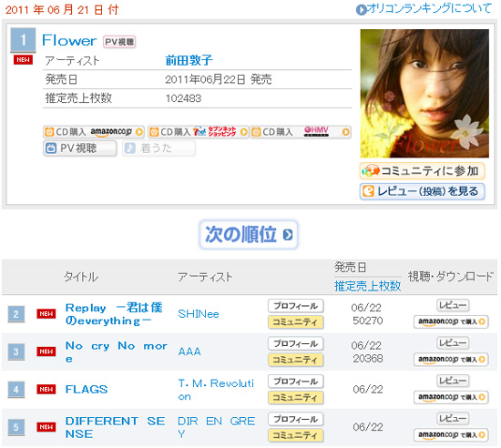The width and height of the screenshot is (501, 448).
Task: Click NEW badge in FLAGS row
Action: 46,389
